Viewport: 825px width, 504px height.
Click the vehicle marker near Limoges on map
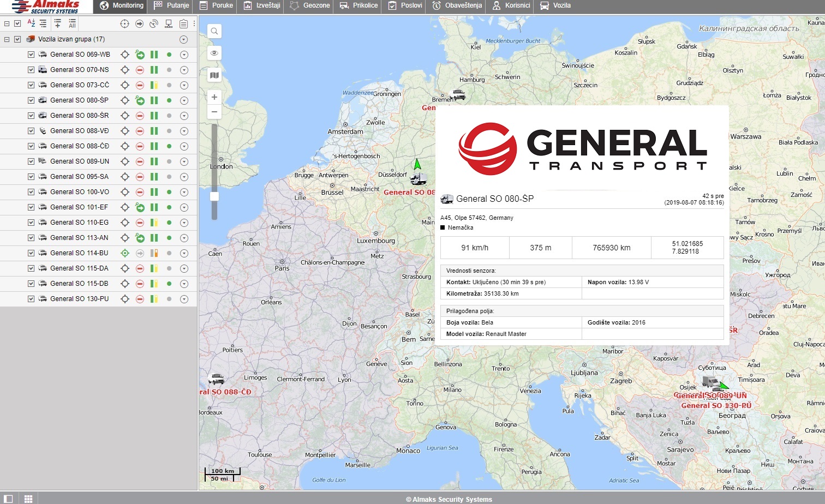click(x=217, y=378)
